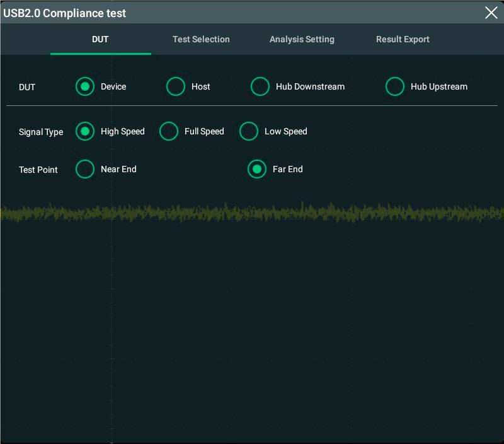
Task: Select the DUT tab
Action: pyautogui.click(x=100, y=39)
